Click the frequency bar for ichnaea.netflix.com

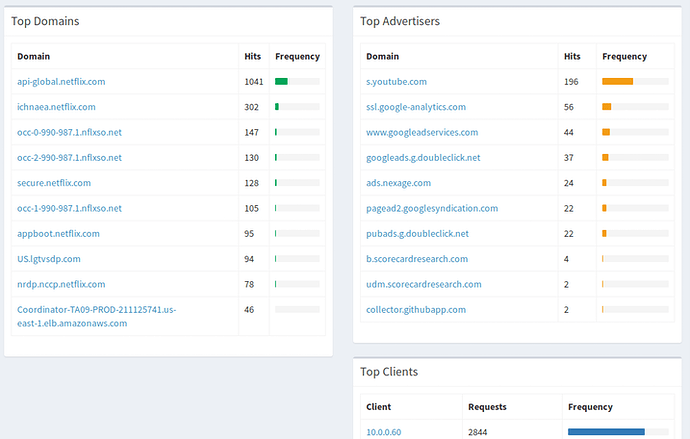click(x=277, y=106)
